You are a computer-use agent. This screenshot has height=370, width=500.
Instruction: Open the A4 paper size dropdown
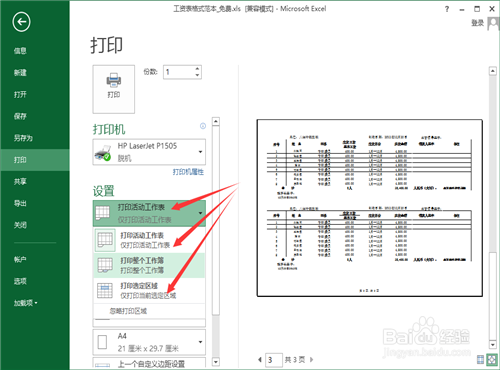point(149,342)
